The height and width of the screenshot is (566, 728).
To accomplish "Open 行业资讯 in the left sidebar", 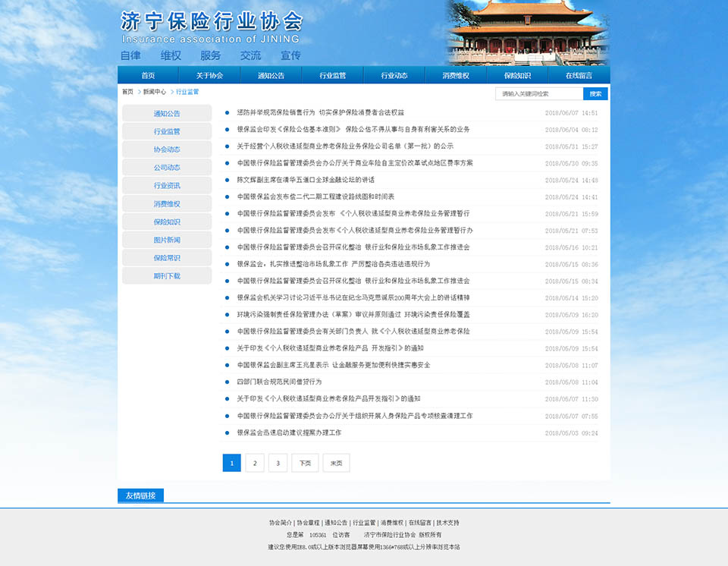I will click(x=167, y=185).
